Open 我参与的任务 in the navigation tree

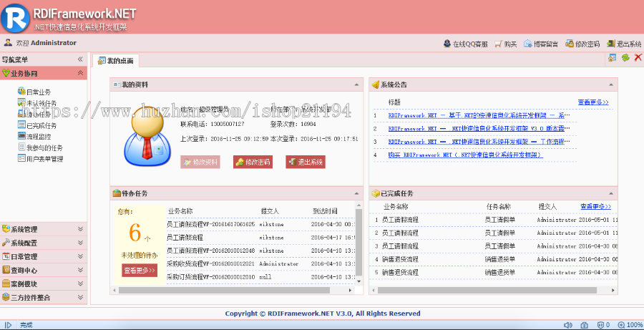point(40,147)
